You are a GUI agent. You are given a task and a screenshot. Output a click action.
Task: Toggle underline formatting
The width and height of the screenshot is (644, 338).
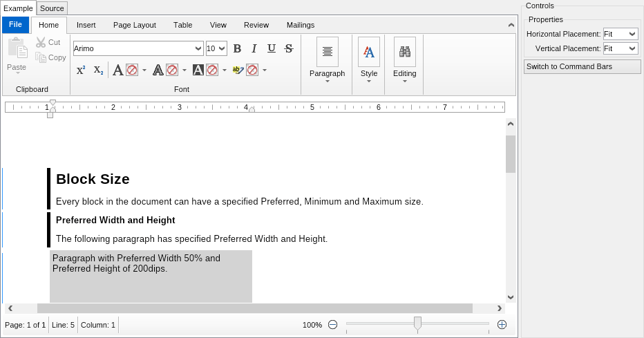click(272, 48)
